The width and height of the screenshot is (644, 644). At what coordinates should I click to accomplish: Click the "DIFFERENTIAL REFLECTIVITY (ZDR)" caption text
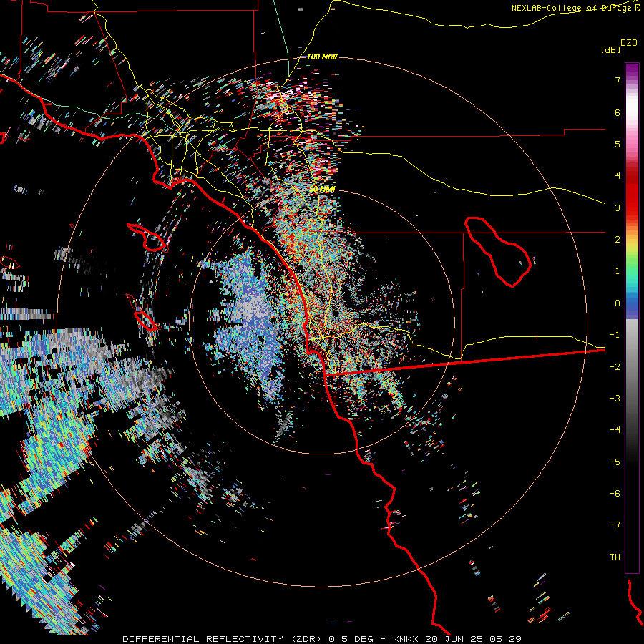(222, 639)
